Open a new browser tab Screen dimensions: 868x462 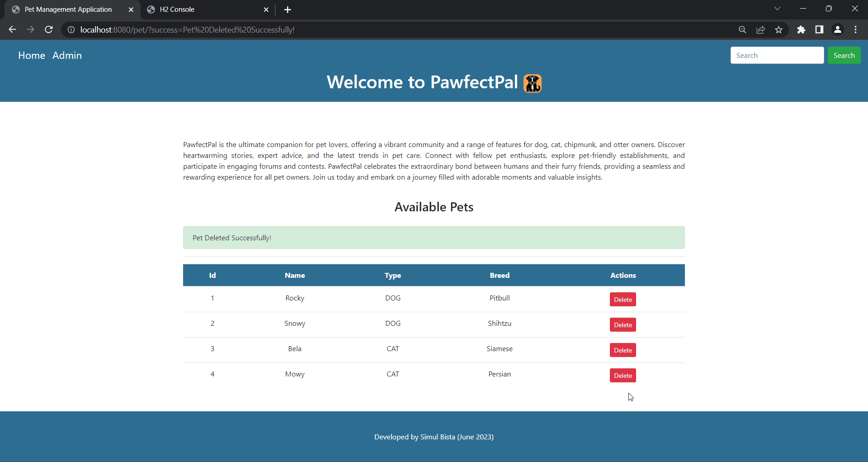pyautogui.click(x=288, y=10)
